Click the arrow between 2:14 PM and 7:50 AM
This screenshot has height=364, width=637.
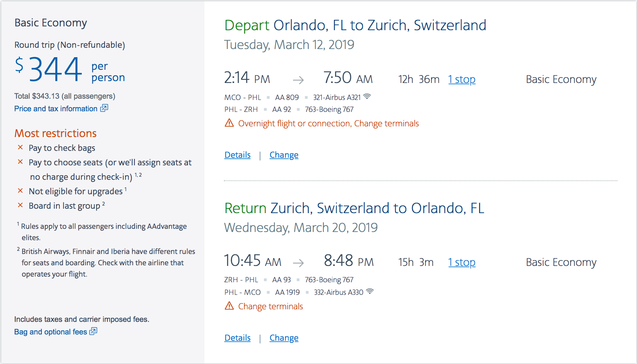[x=298, y=80]
